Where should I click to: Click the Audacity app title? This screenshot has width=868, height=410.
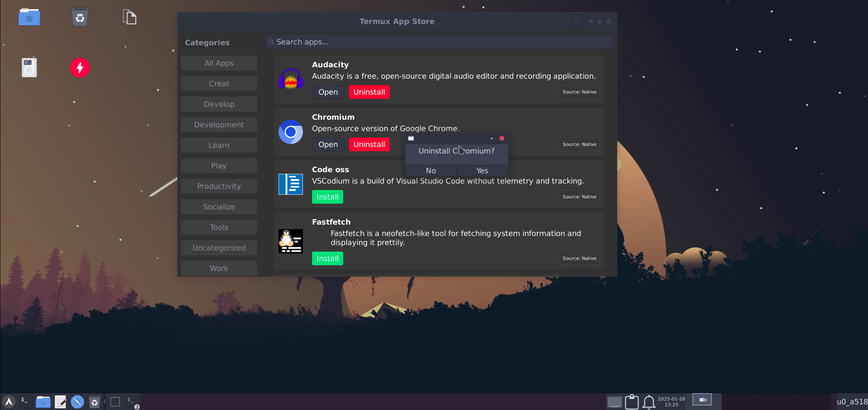tap(330, 65)
